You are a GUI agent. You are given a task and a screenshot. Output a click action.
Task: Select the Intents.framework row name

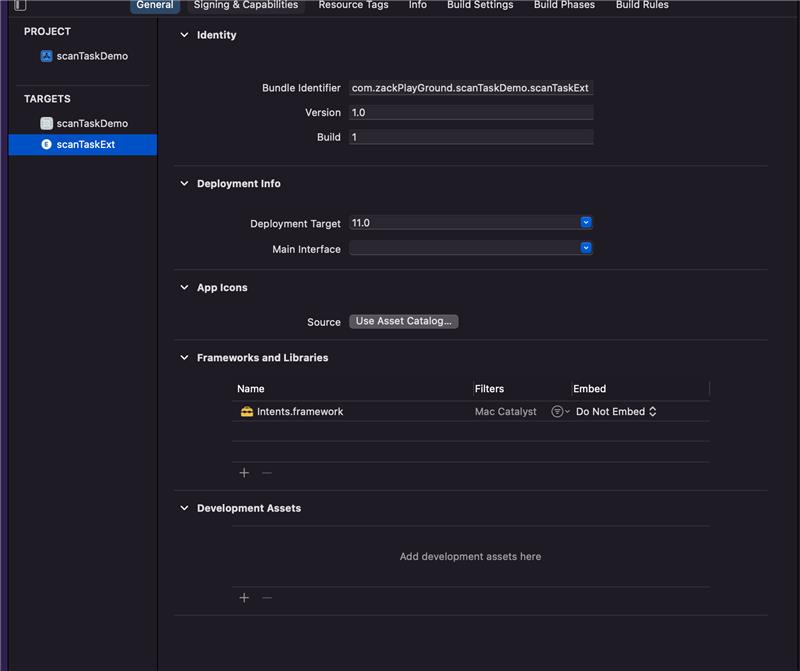[x=300, y=411]
